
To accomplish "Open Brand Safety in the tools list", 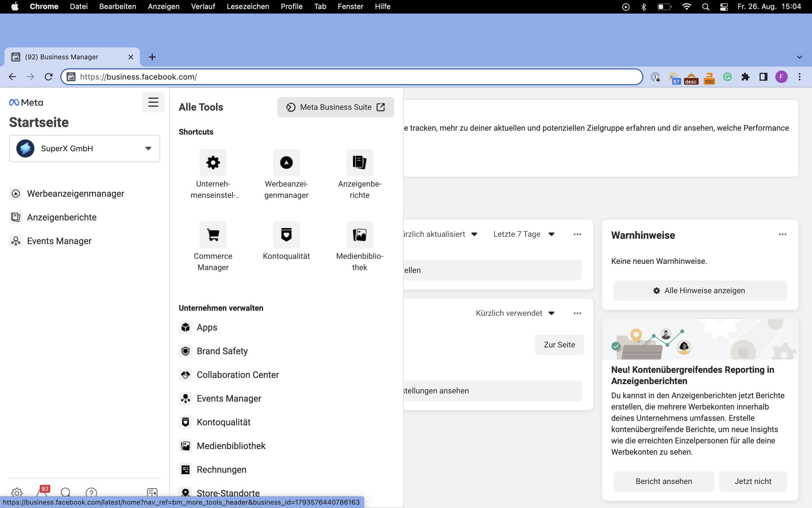I will (213, 351).
